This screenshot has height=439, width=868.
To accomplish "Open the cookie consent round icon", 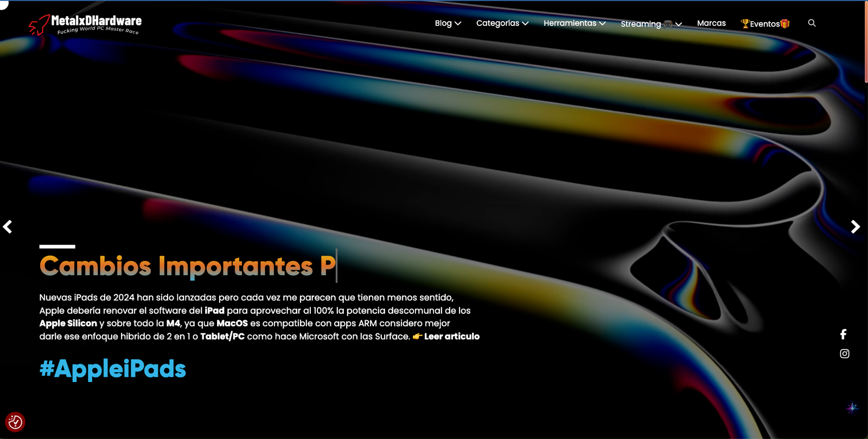I will pyautogui.click(x=15, y=422).
